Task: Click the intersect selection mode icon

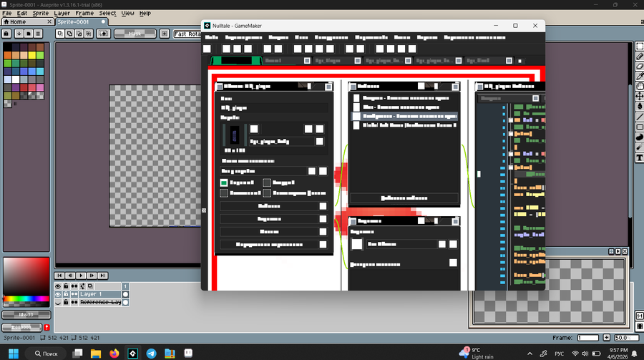Action: pos(88,34)
